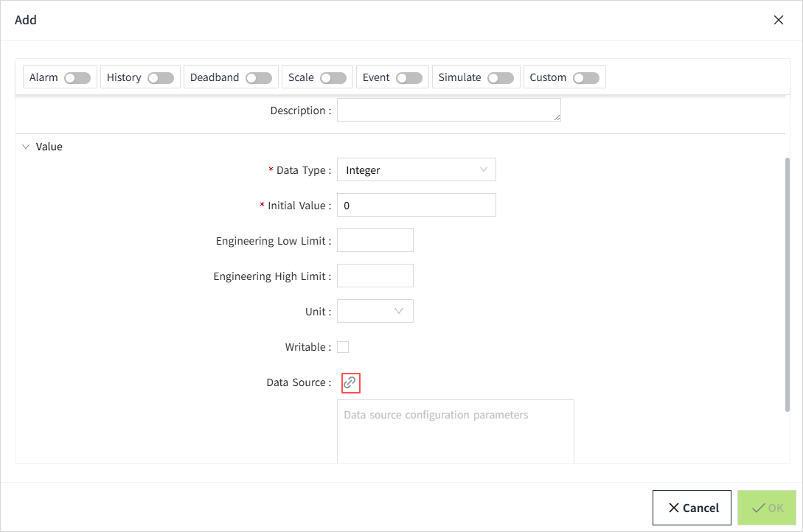The width and height of the screenshot is (803, 532).
Task: Click the Engineering High Limit field
Action: tap(375, 276)
